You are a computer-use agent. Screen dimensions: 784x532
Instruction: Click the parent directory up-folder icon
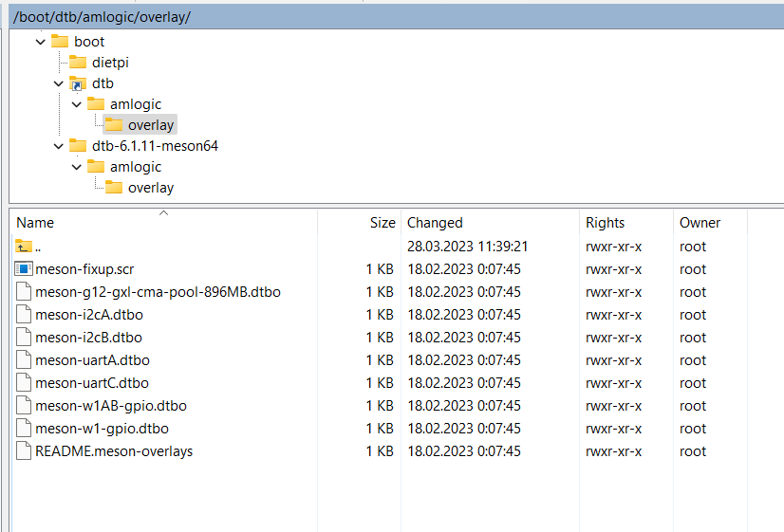coord(25,247)
